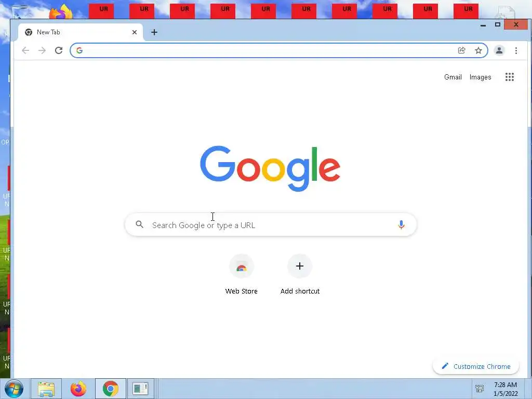Click the forward navigation arrow

coord(42,50)
